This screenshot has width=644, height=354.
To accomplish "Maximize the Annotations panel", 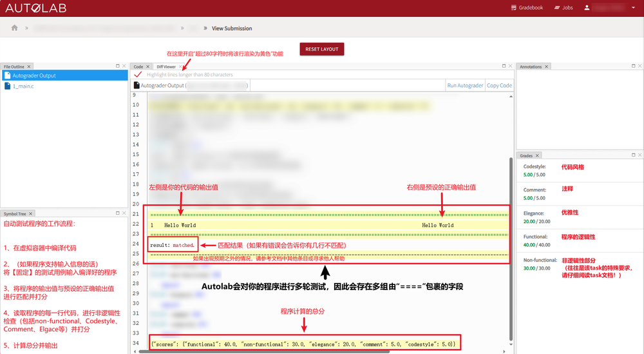I will 633,66.
